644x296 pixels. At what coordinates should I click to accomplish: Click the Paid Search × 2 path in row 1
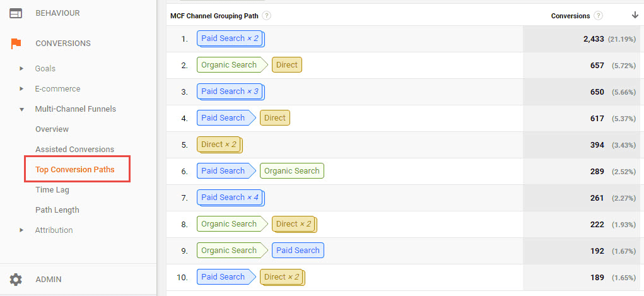tap(230, 38)
